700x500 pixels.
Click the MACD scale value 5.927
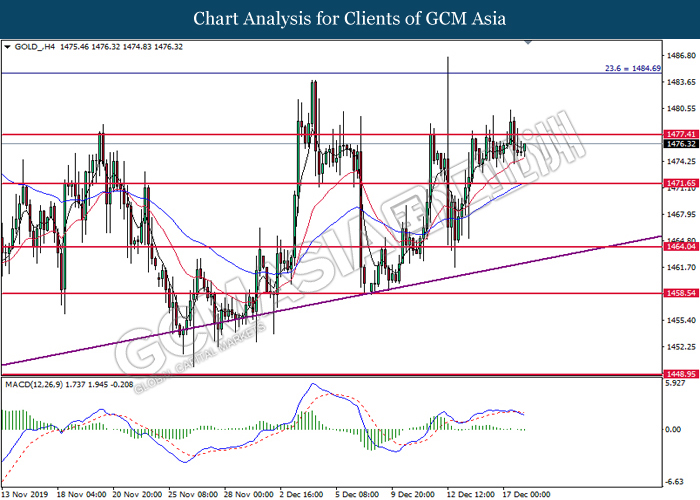(676, 383)
